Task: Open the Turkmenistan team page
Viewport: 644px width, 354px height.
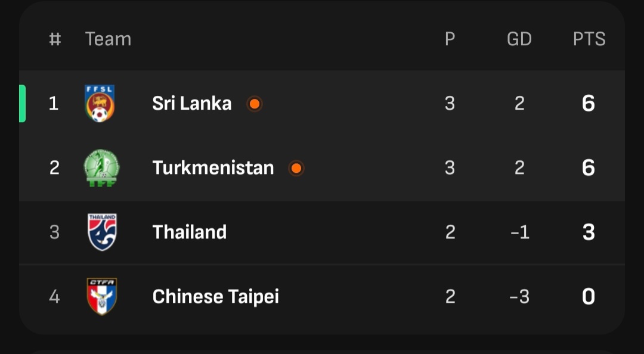Action: 213,168
